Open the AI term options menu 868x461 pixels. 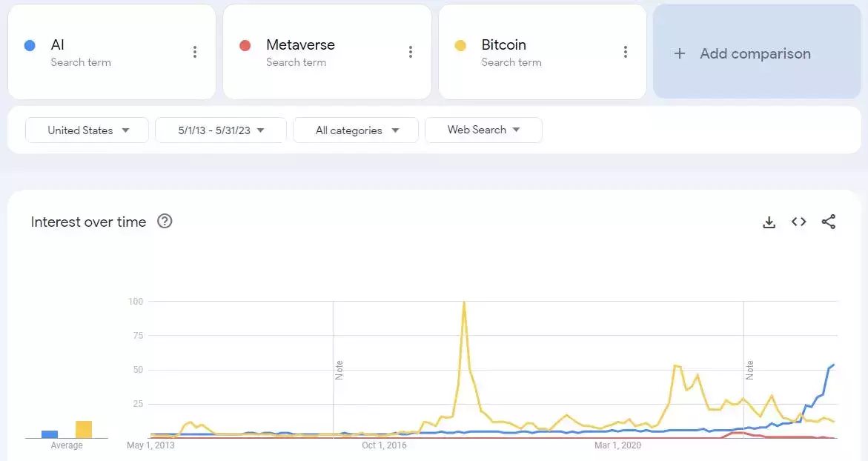point(195,52)
